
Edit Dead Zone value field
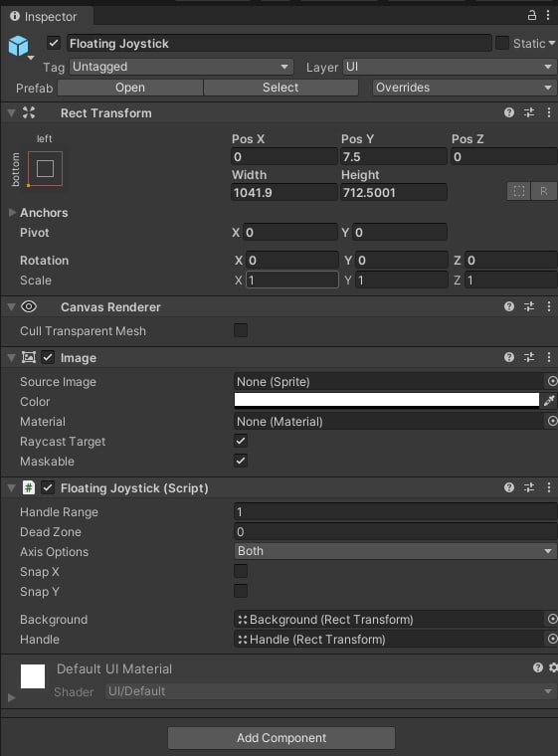point(396,531)
